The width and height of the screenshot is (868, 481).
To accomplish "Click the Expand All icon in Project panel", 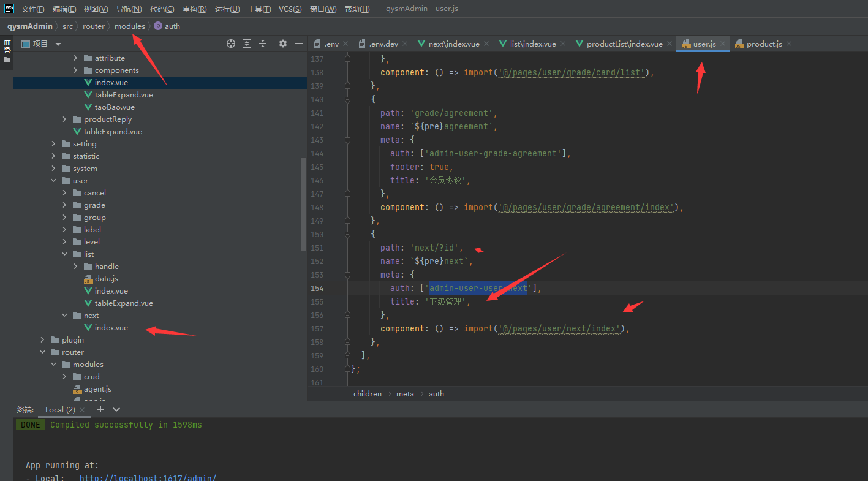I will point(247,44).
